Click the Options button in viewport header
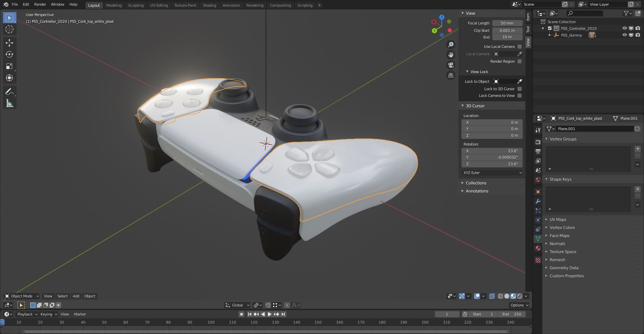 pos(519,305)
